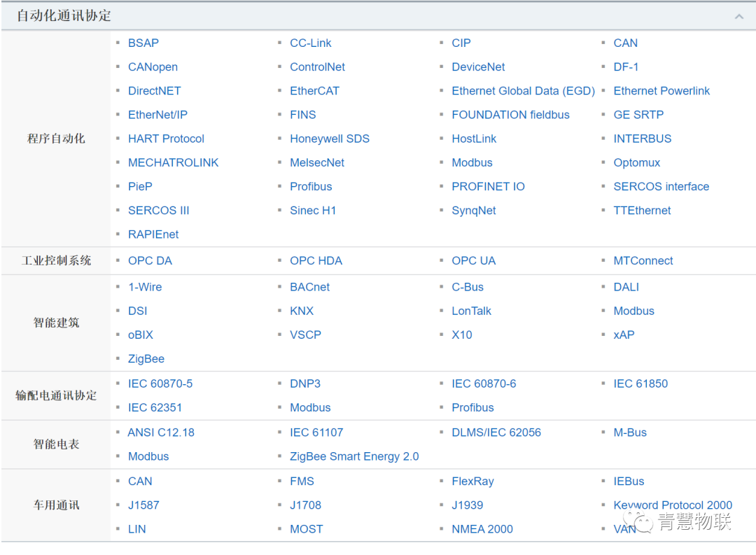The height and width of the screenshot is (555, 756).
Task: Open the EtherNet/IP link
Action: coord(157,115)
